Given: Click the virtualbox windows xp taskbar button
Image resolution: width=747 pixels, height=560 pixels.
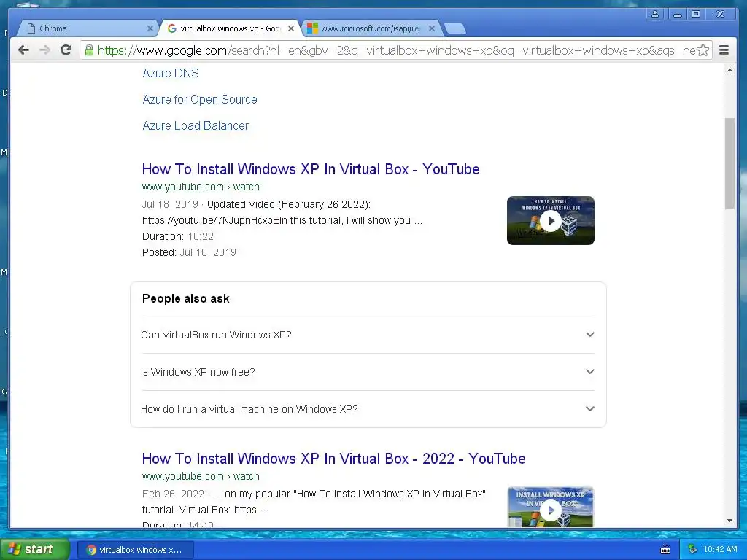Looking at the screenshot, I should [x=135, y=550].
